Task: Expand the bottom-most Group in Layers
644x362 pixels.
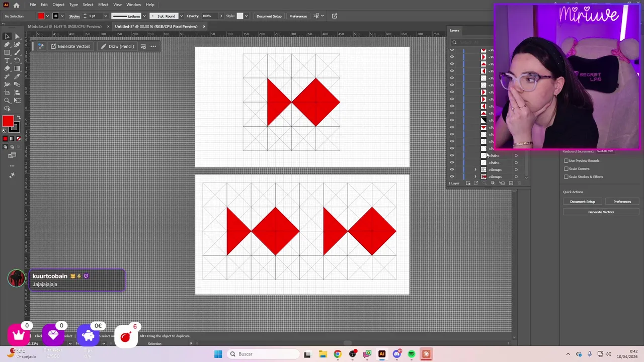Action: [475, 176]
